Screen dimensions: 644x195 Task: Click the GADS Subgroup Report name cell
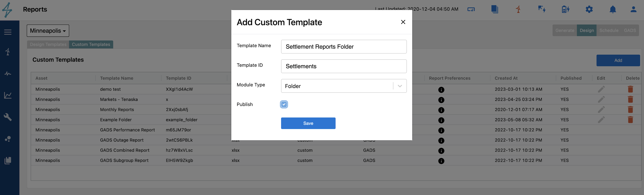[124, 161]
